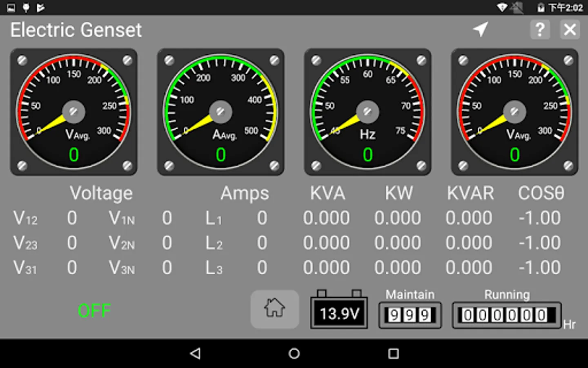
Task: Click the V23 label
Action: (x=25, y=243)
